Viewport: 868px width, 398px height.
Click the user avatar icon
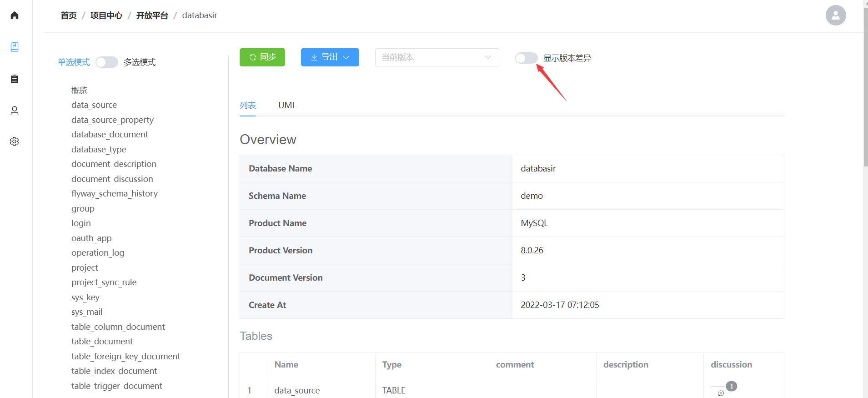[835, 15]
